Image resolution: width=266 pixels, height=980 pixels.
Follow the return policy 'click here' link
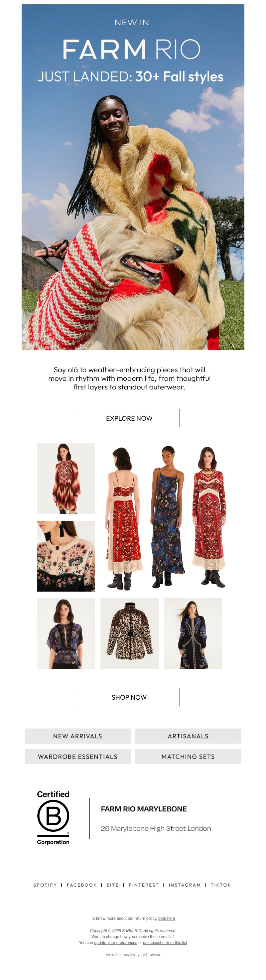coord(167,918)
